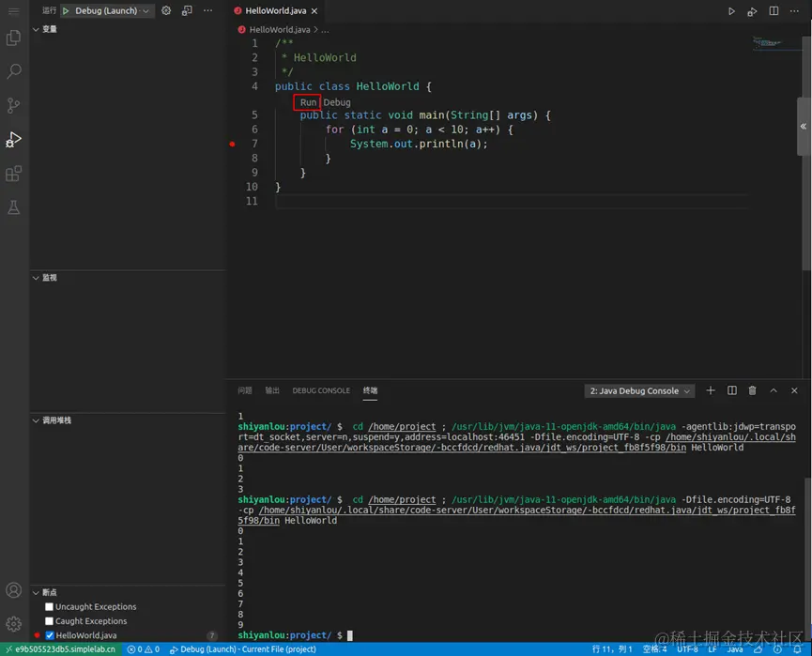Image resolution: width=812 pixels, height=656 pixels.
Task: Open launch.json via gear icon
Action: click(166, 11)
